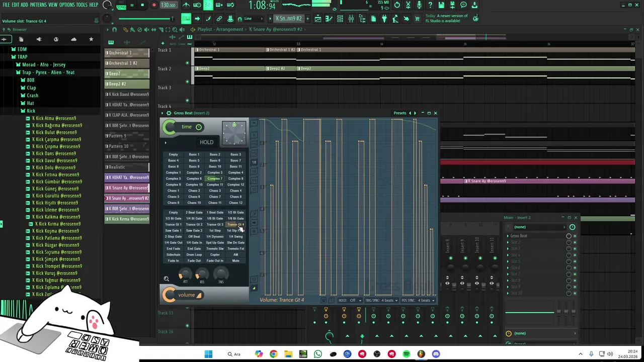
Task: Add new pattern with the plus button
Action: click(x=306, y=19)
